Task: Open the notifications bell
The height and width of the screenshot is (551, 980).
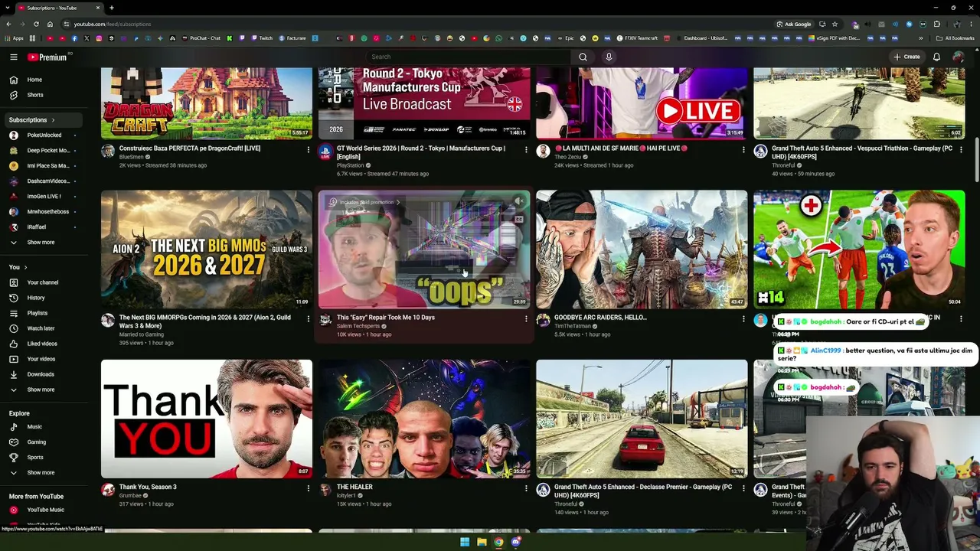Action: 936,57
